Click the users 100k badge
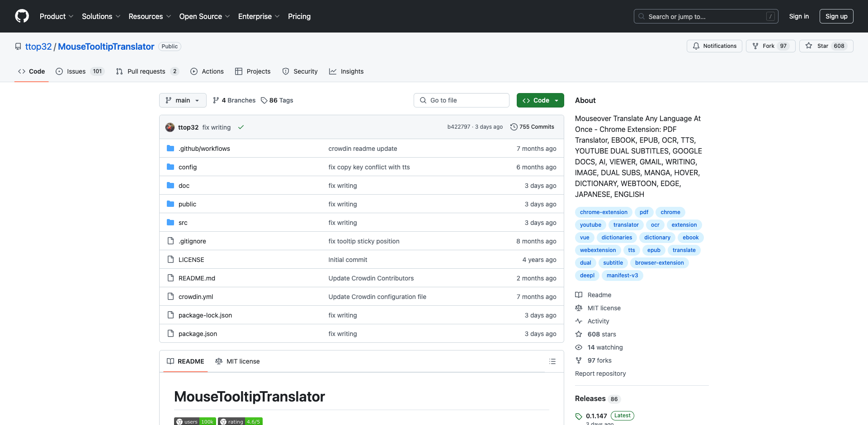 click(x=195, y=421)
